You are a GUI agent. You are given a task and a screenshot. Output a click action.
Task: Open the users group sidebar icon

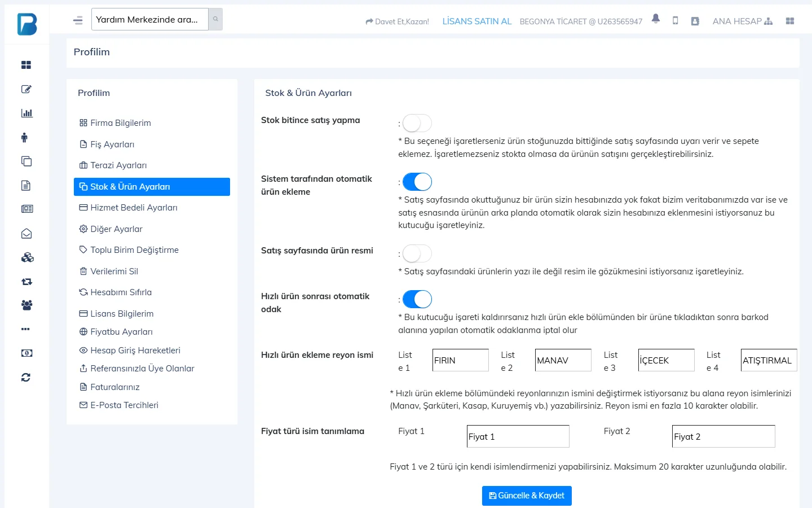pos(27,305)
